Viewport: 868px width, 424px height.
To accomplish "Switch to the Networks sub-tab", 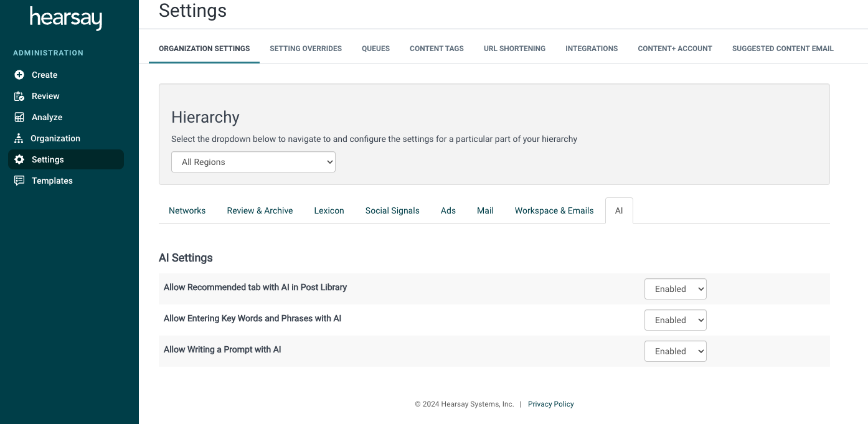I will [x=187, y=210].
